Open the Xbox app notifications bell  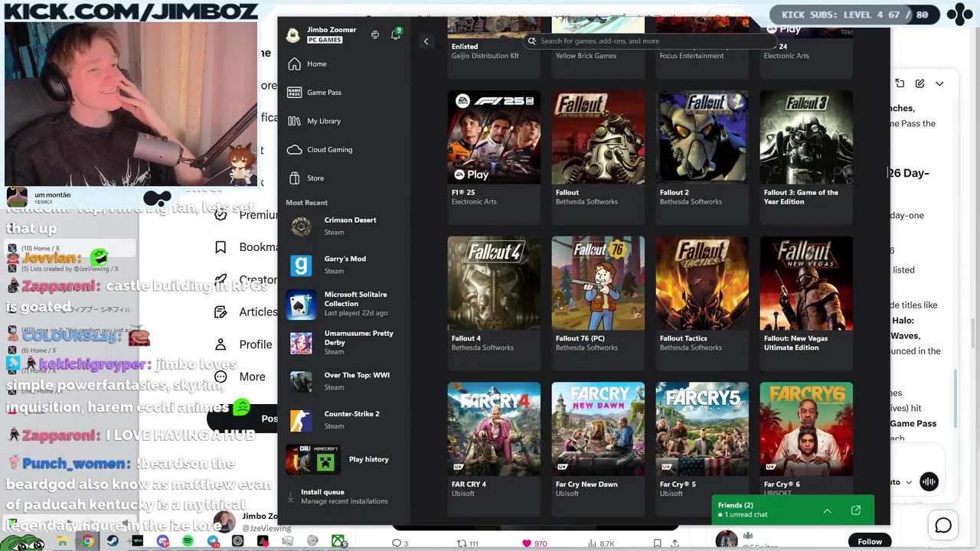pos(396,34)
